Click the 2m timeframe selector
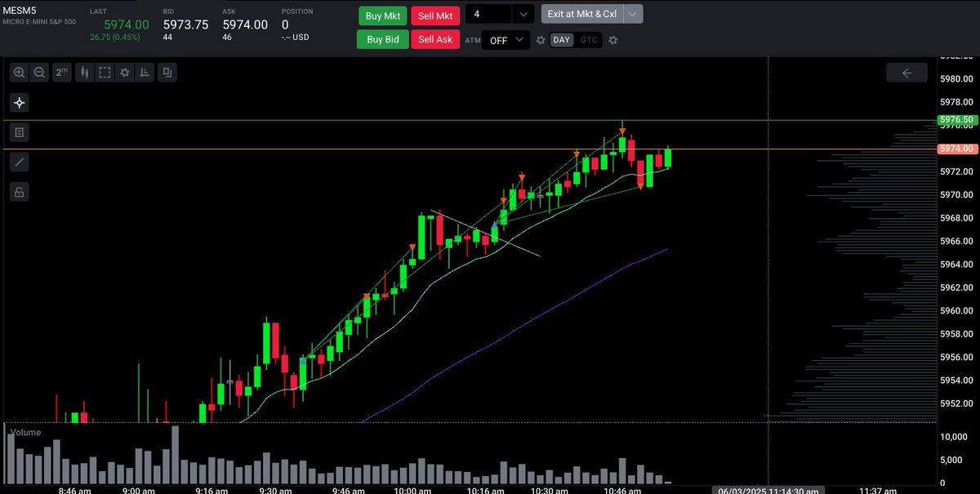Screen dimensions: 980x494 61,72
